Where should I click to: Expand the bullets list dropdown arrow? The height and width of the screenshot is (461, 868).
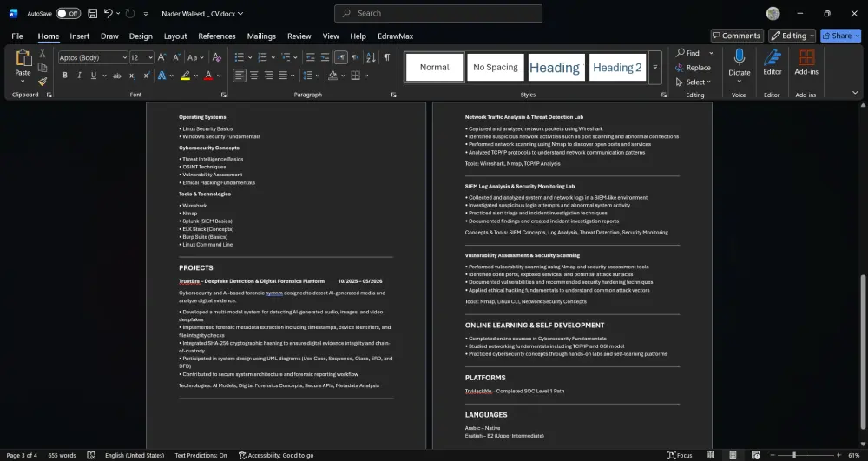point(250,57)
